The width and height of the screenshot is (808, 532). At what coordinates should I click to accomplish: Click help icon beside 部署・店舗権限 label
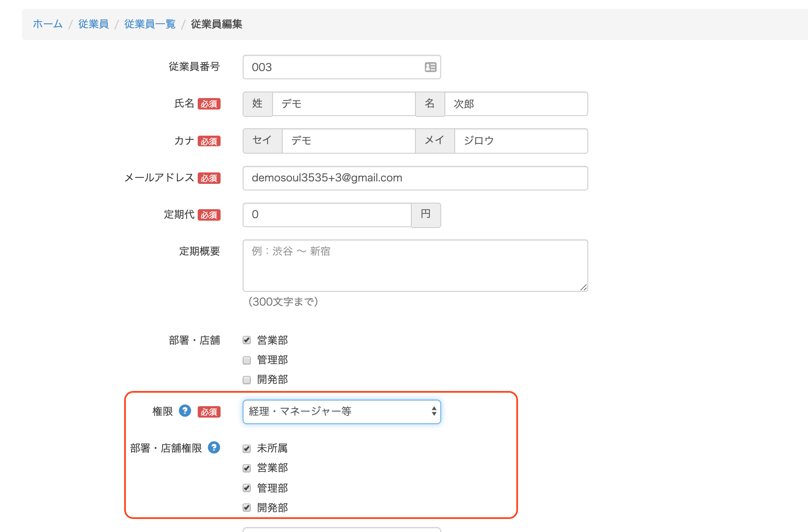click(x=214, y=447)
